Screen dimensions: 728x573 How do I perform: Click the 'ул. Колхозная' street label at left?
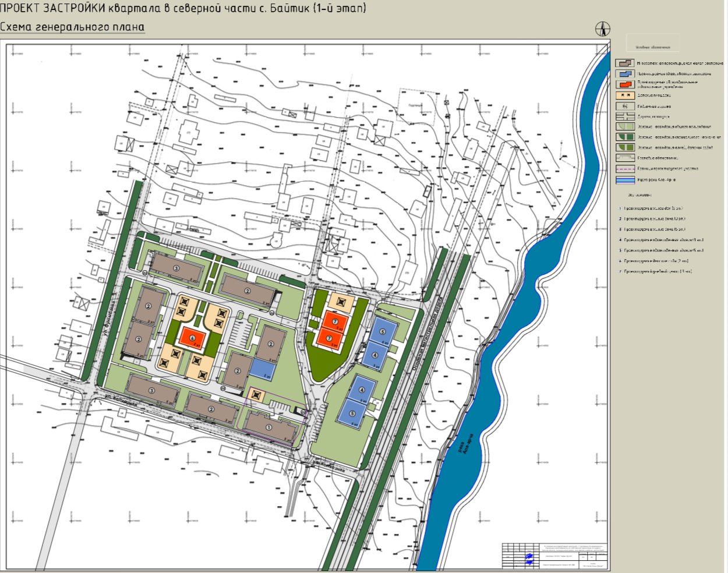[x=121, y=401]
